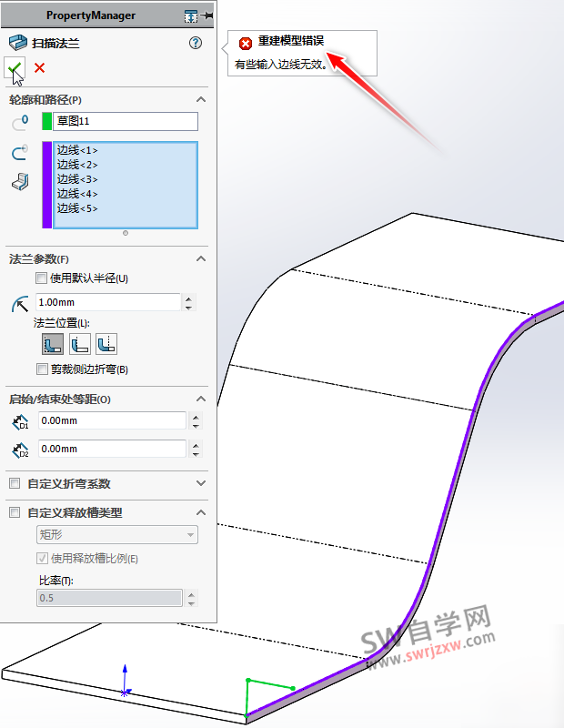The height and width of the screenshot is (728, 564).
Task: Enable the 自定义折弯系数 checkbox
Action: click(x=14, y=484)
